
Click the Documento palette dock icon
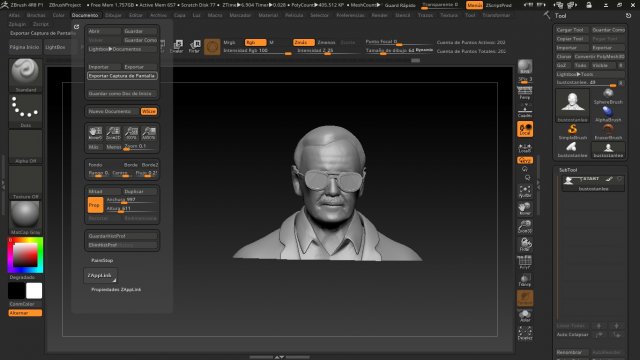(x=76, y=27)
